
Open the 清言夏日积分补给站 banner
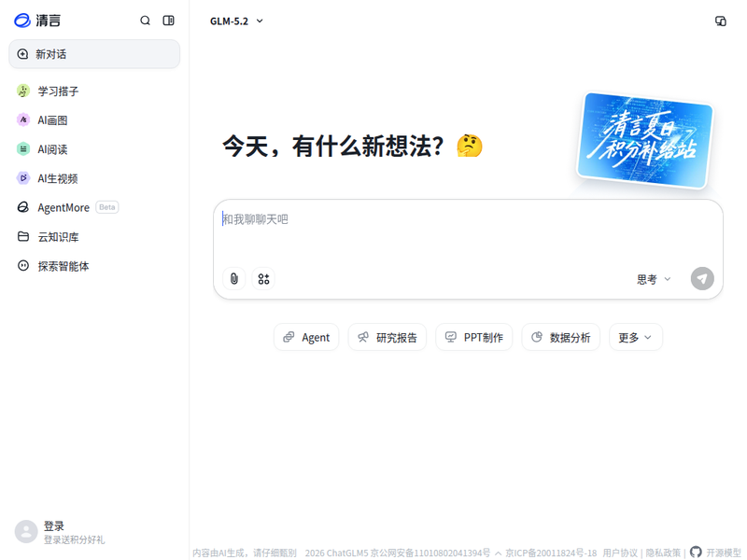pos(644,141)
